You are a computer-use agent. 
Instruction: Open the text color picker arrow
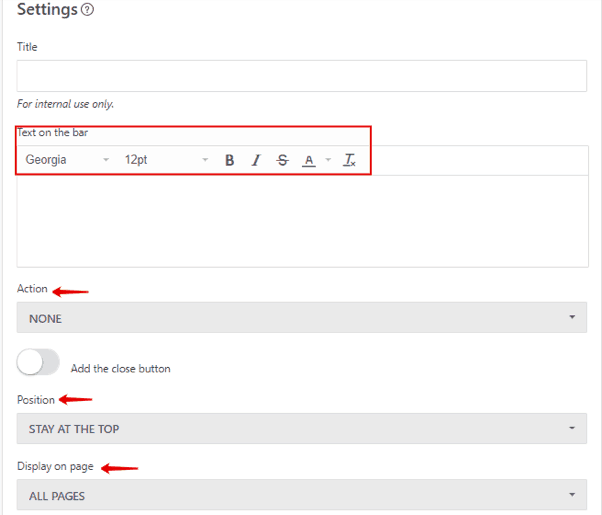click(x=327, y=160)
